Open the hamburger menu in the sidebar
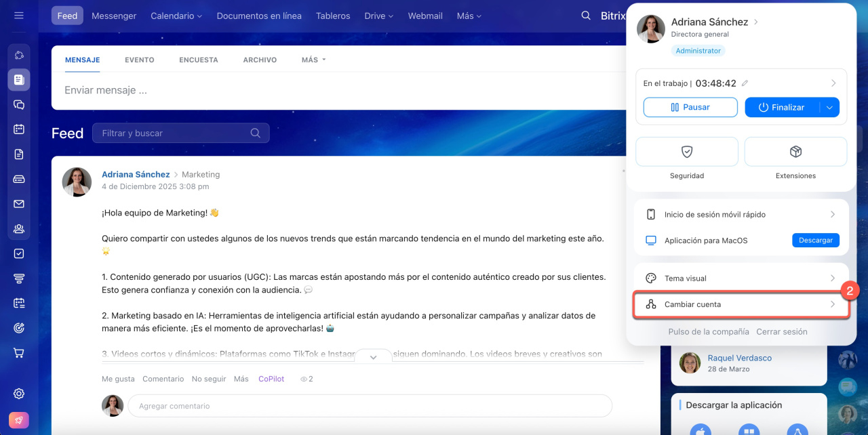 tap(19, 16)
